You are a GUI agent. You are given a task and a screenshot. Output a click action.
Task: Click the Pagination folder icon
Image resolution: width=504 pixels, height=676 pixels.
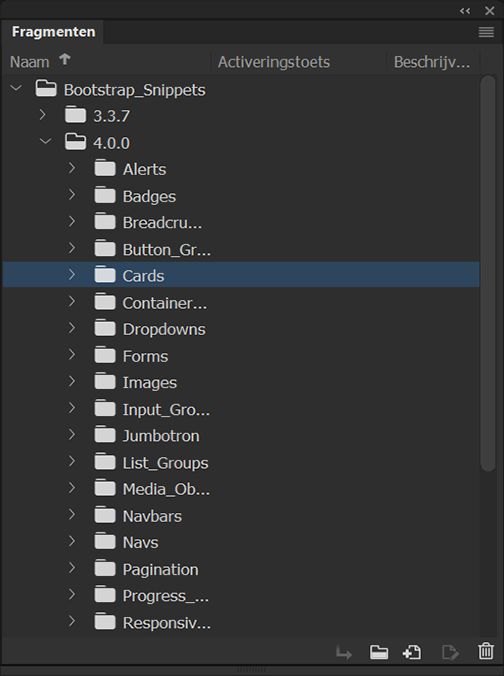[x=105, y=569]
